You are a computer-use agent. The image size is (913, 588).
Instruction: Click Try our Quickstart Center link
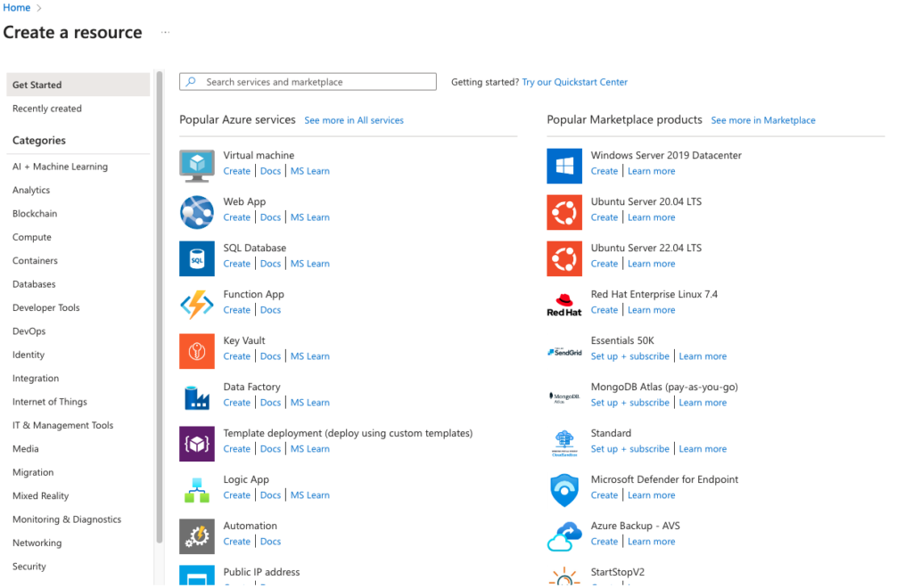[575, 82]
